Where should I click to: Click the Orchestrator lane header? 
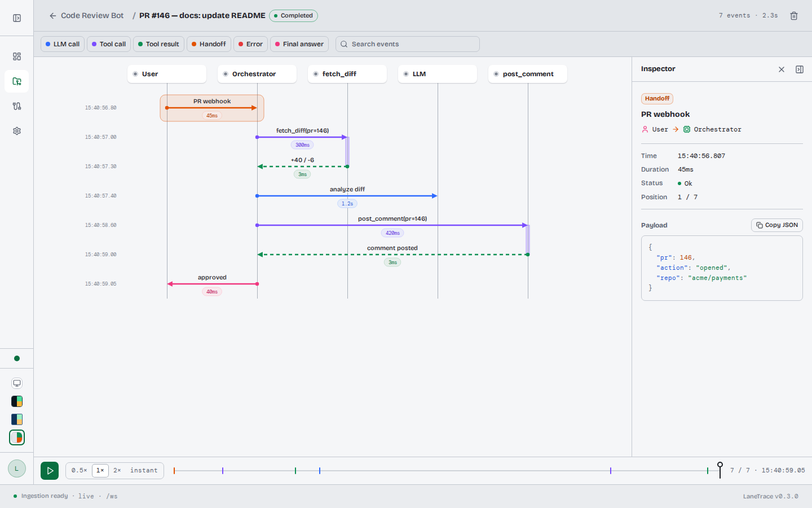(257, 74)
